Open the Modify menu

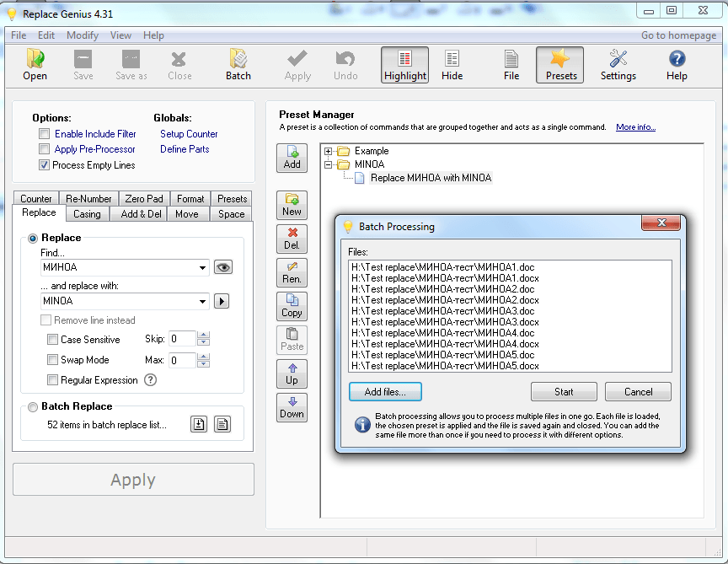pos(83,35)
